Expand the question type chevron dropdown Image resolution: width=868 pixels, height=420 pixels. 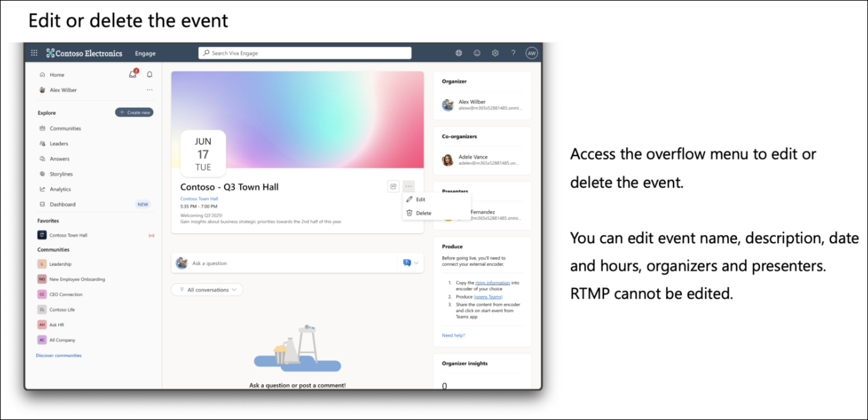coord(416,263)
